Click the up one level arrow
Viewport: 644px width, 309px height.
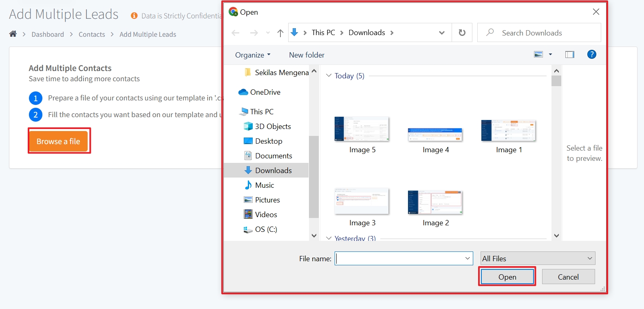[280, 33]
